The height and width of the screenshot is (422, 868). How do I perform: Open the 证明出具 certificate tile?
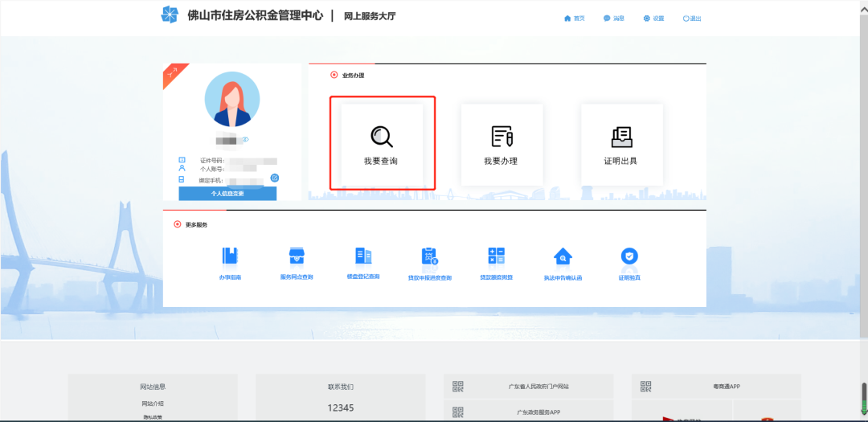(x=621, y=145)
